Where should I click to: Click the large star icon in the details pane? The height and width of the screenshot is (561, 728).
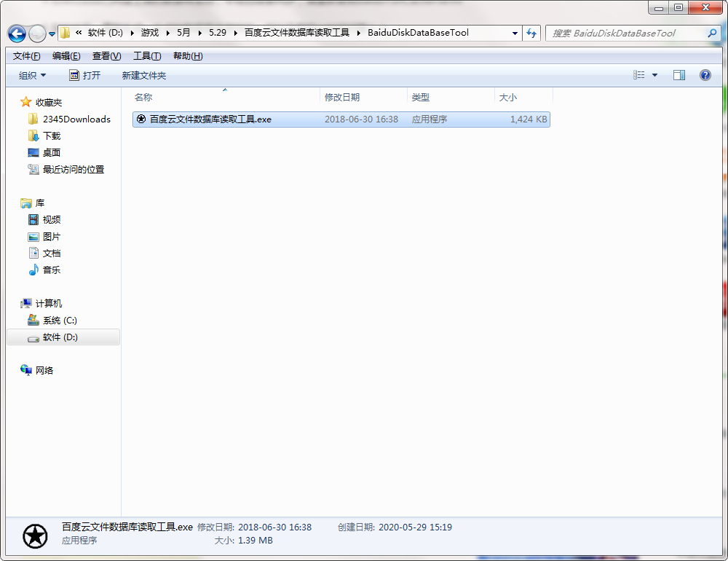click(x=35, y=536)
